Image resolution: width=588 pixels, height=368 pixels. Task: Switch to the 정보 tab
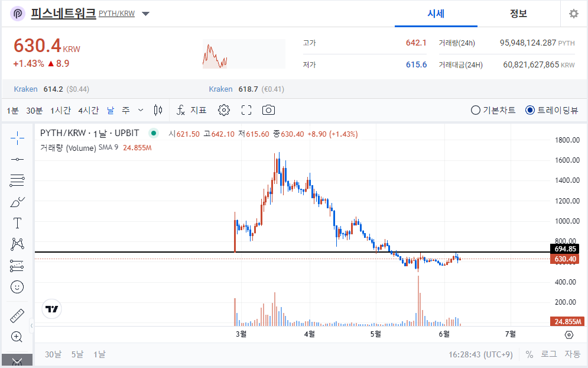[x=518, y=14]
